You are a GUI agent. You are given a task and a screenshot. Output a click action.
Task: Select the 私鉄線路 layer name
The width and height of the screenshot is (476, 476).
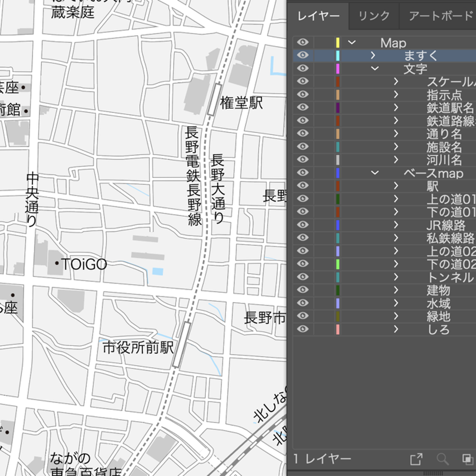pos(451,239)
